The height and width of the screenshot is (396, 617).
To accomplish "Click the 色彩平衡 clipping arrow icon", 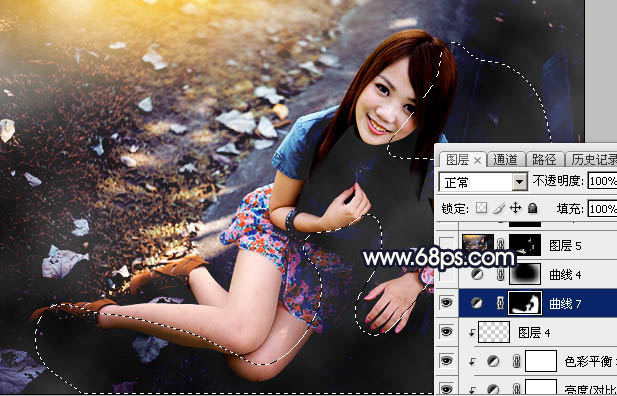I will coord(472,362).
